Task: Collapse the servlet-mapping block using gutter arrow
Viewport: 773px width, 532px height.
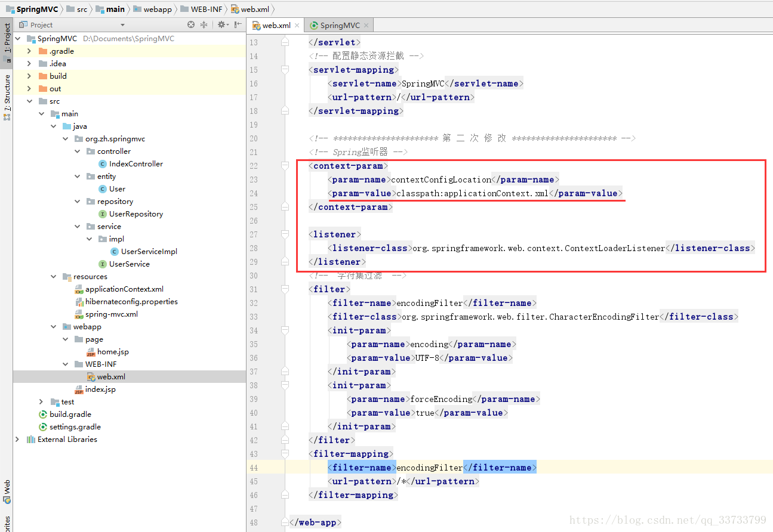Action: click(285, 69)
